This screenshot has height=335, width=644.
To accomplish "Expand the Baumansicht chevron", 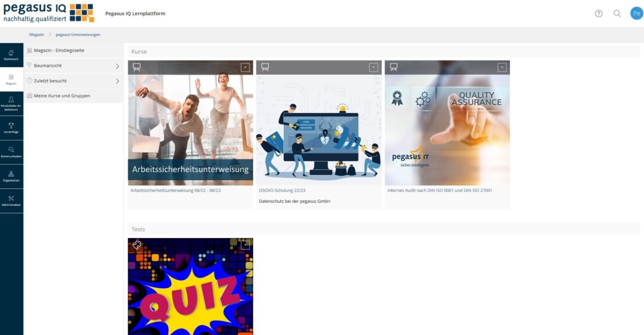I will pyautogui.click(x=117, y=66).
